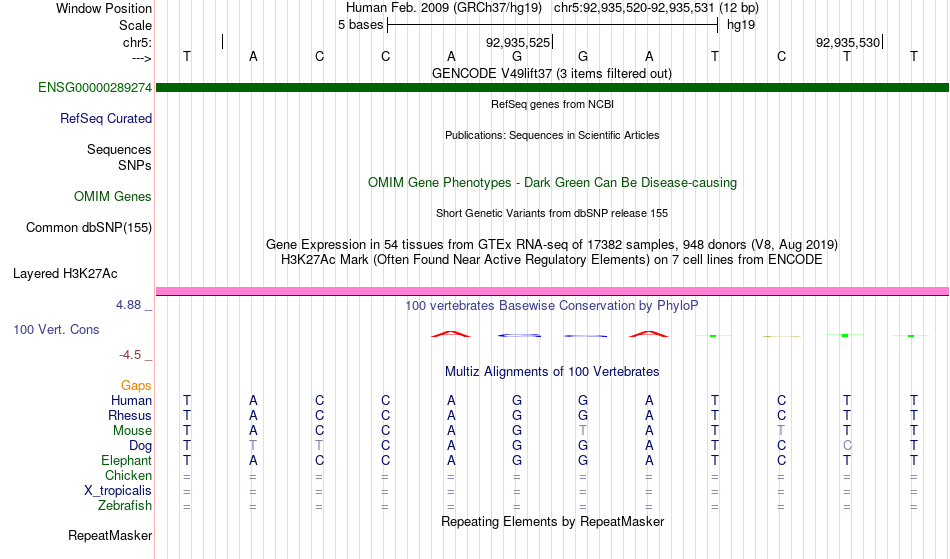This screenshot has width=950, height=559.
Task: Click Common dbSNP(155) track label
Action: pyautogui.click(x=89, y=227)
